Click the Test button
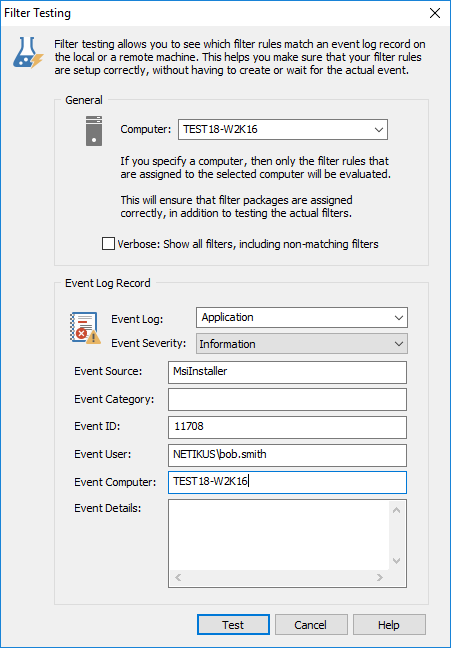 (x=233, y=624)
